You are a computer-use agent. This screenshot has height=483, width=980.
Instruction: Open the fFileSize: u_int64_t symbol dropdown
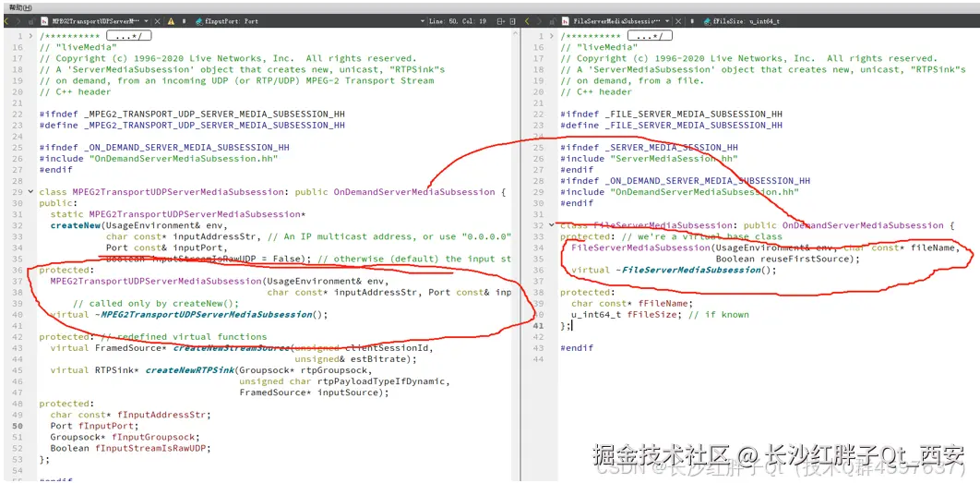click(747, 21)
